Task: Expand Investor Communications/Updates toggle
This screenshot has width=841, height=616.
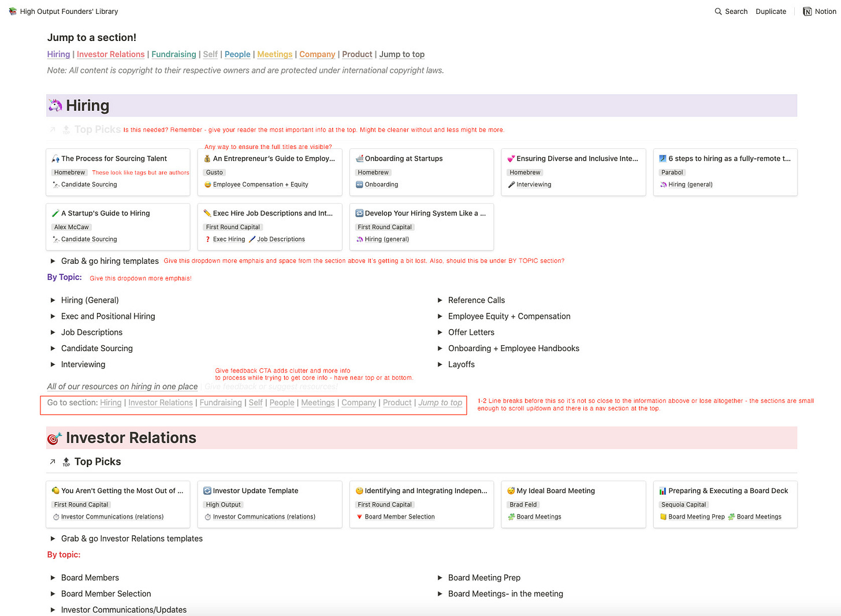Action: coord(53,610)
